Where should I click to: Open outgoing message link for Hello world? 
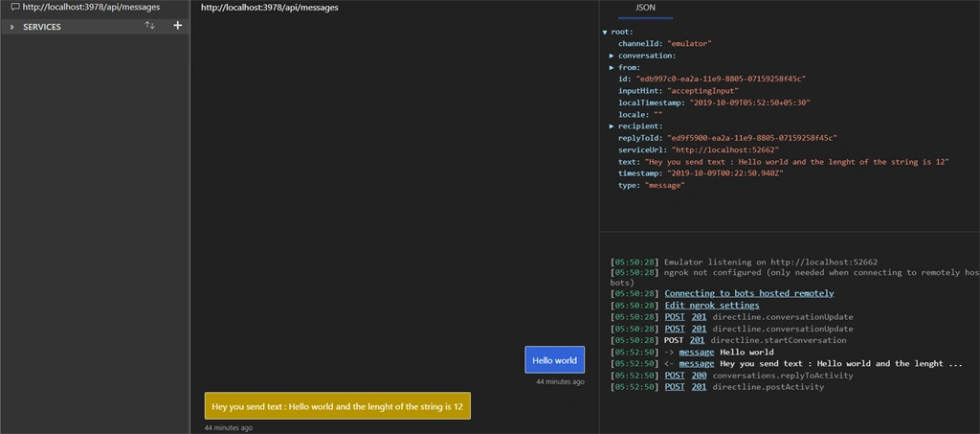pos(697,352)
